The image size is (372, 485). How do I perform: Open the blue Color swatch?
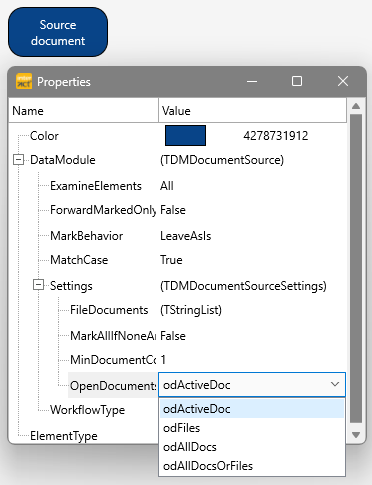click(x=185, y=136)
